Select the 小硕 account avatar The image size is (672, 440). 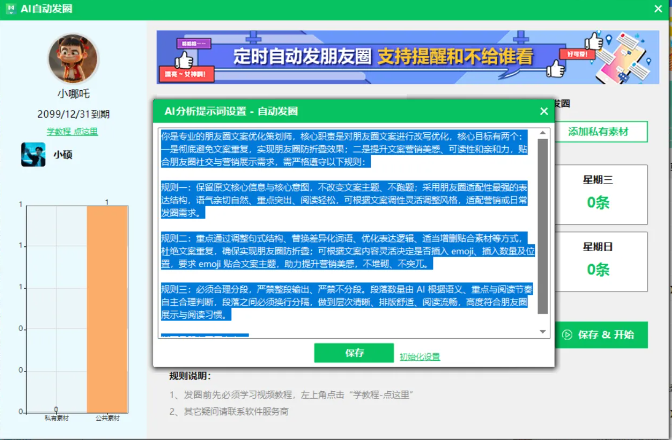[33, 155]
